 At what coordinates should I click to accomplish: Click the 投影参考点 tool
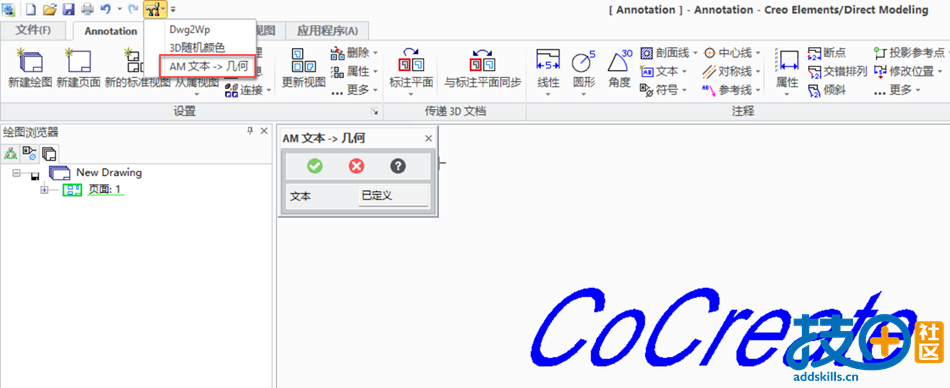point(909,53)
